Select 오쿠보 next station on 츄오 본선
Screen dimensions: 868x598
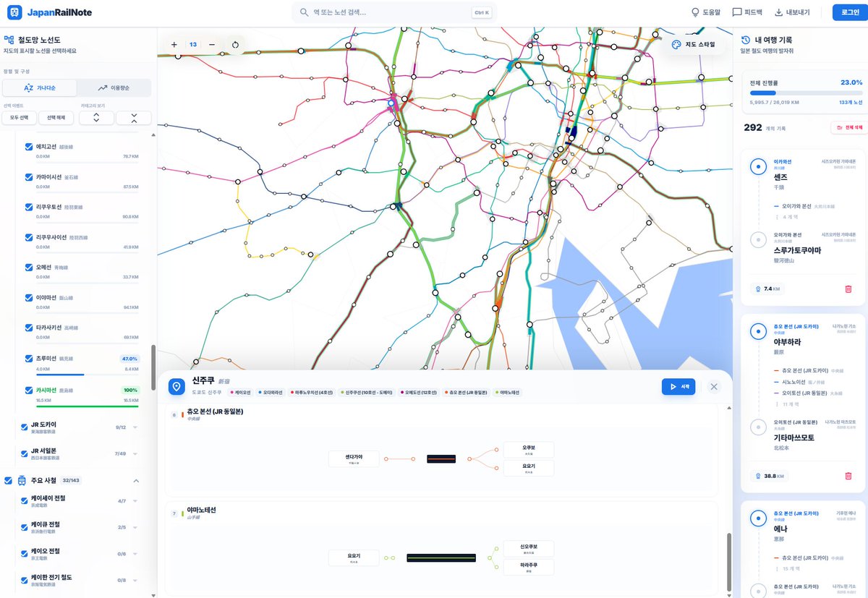[528, 449]
